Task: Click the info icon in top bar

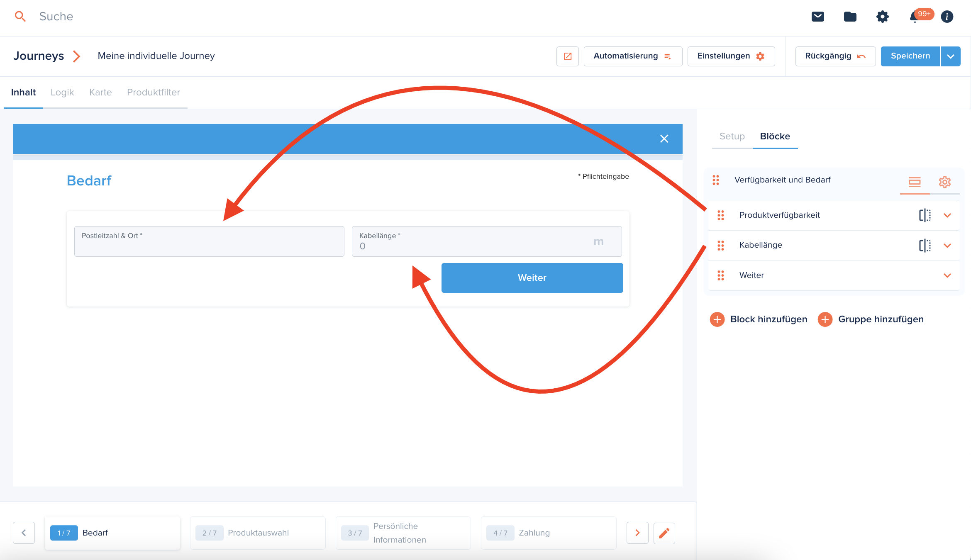Action: (947, 17)
